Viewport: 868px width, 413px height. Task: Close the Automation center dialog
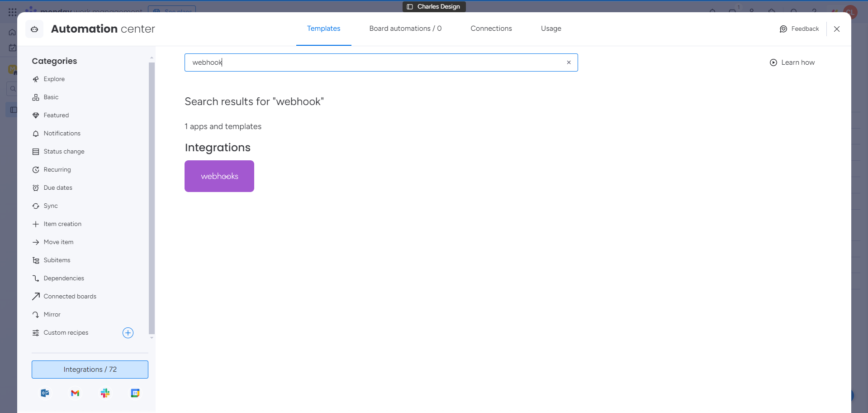point(837,29)
